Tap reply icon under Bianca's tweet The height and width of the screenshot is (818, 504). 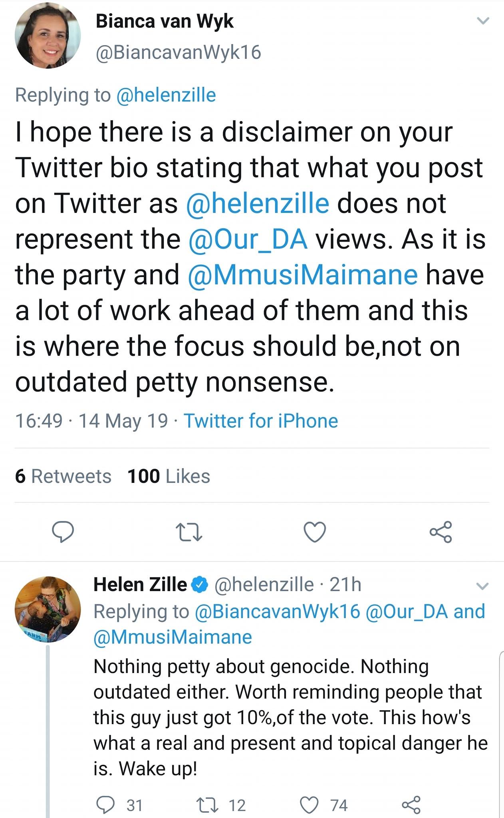63,532
